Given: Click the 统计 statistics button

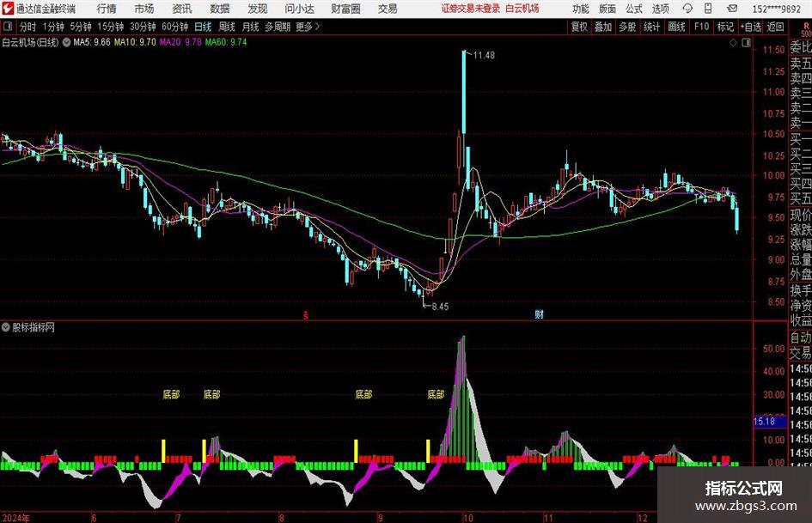Looking at the screenshot, I should [x=651, y=27].
